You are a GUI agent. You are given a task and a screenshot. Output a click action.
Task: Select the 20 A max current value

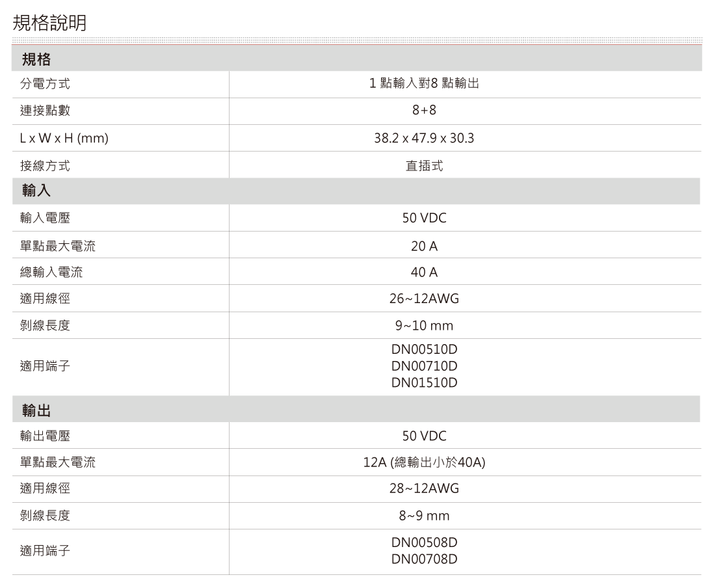point(424,247)
